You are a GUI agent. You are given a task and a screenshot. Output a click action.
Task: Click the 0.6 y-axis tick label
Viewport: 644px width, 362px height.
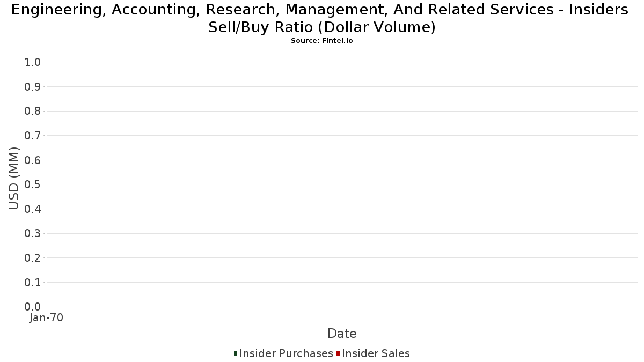point(33,160)
